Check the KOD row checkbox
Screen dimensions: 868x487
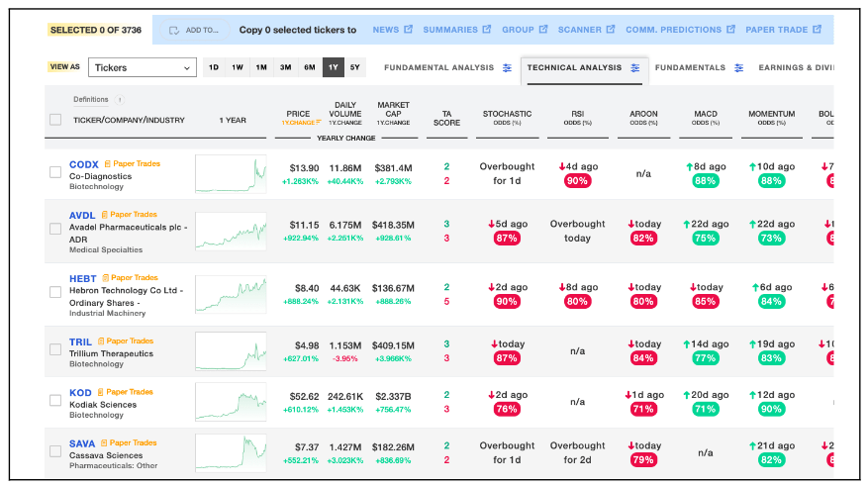(55, 400)
